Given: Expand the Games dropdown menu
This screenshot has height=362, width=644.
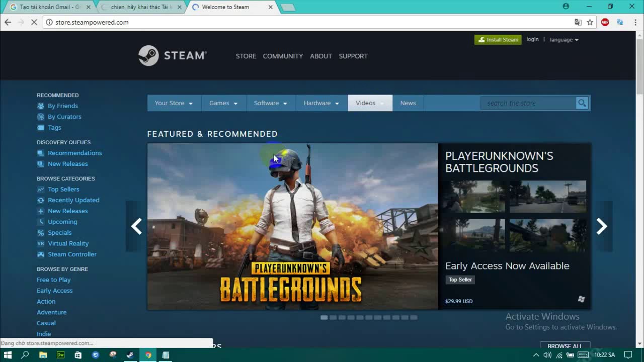Looking at the screenshot, I should (x=223, y=103).
